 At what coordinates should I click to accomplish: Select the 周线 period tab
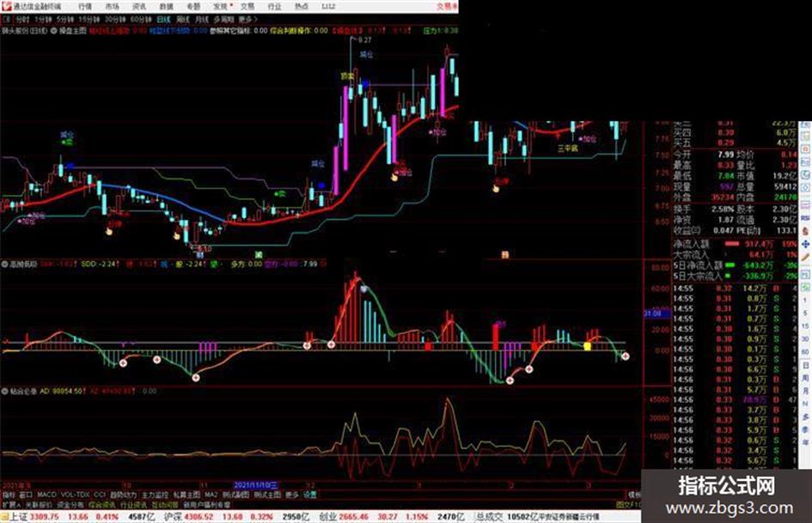pos(183,20)
